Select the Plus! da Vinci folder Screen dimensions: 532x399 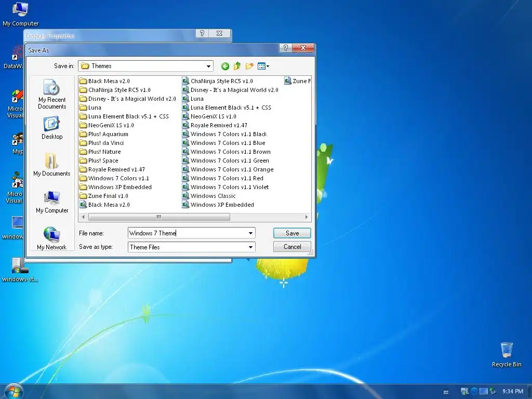tap(101, 143)
